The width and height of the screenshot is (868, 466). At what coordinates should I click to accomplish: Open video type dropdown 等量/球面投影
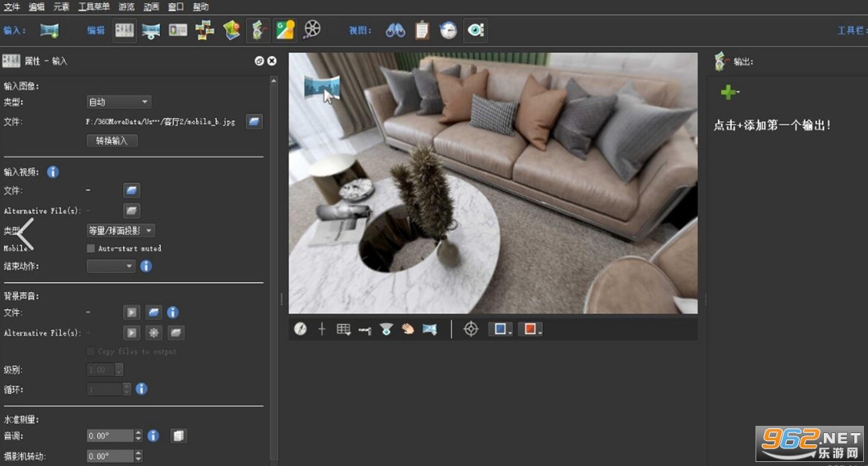point(121,231)
